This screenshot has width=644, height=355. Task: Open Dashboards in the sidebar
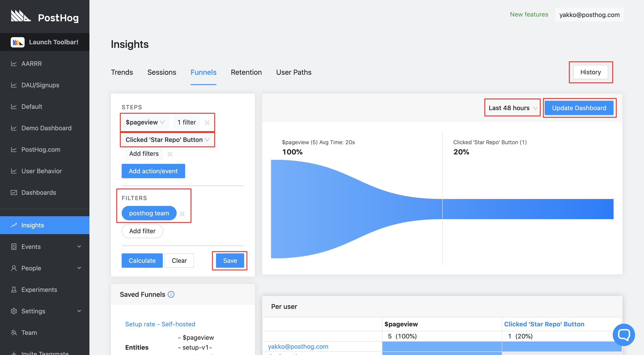[38, 193]
